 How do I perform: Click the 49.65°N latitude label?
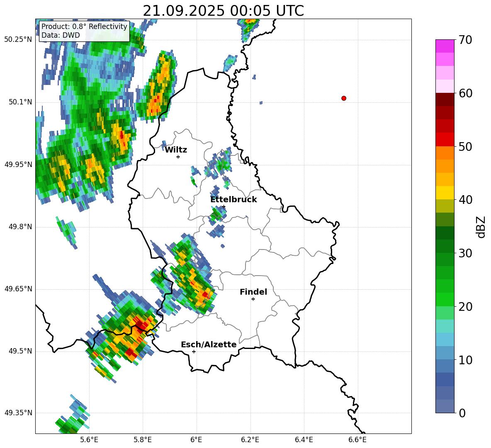tap(18, 288)
